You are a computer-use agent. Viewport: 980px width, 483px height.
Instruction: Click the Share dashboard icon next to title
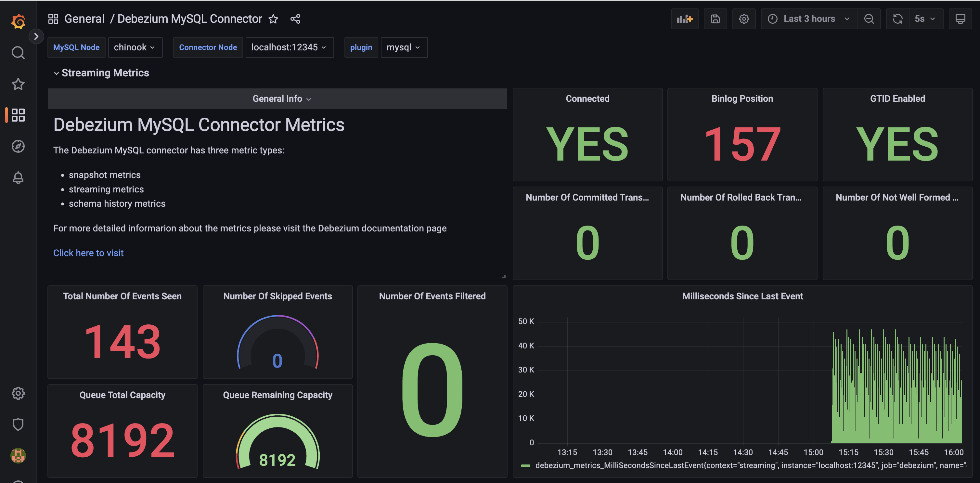295,19
